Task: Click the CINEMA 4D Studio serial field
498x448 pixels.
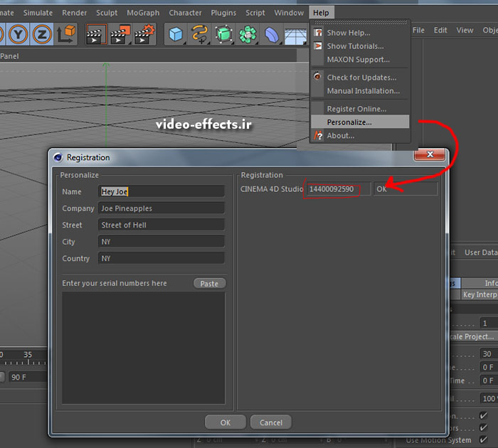Action: (339, 189)
